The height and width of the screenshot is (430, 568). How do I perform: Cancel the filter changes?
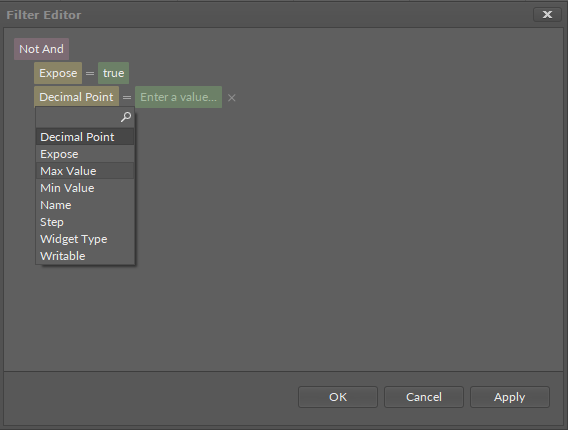tap(424, 397)
